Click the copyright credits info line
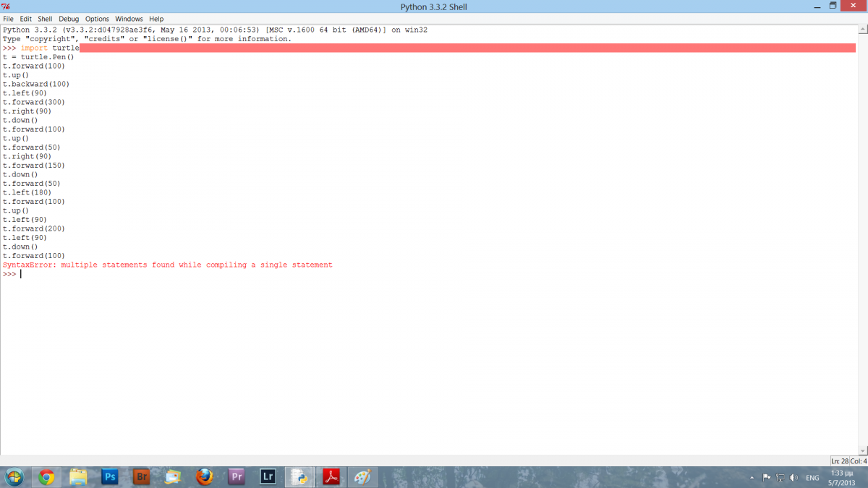This screenshot has width=868, height=488. point(147,39)
